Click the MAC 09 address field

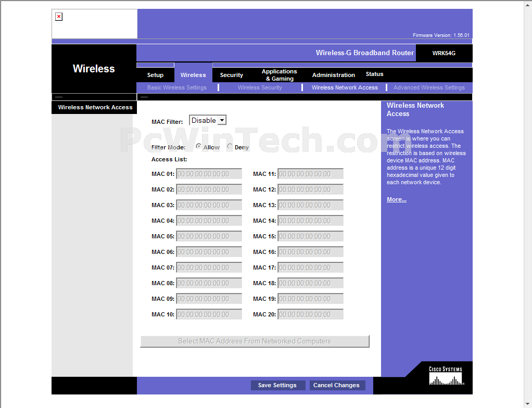coord(209,299)
